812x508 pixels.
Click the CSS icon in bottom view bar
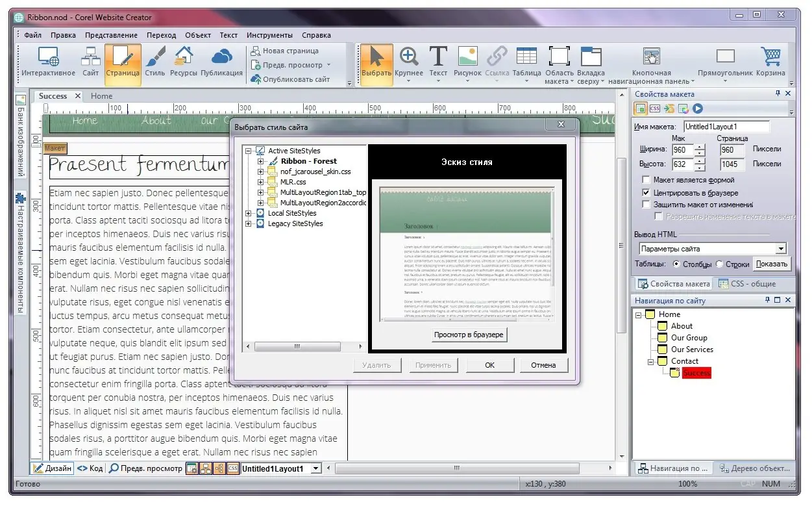pos(233,468)
